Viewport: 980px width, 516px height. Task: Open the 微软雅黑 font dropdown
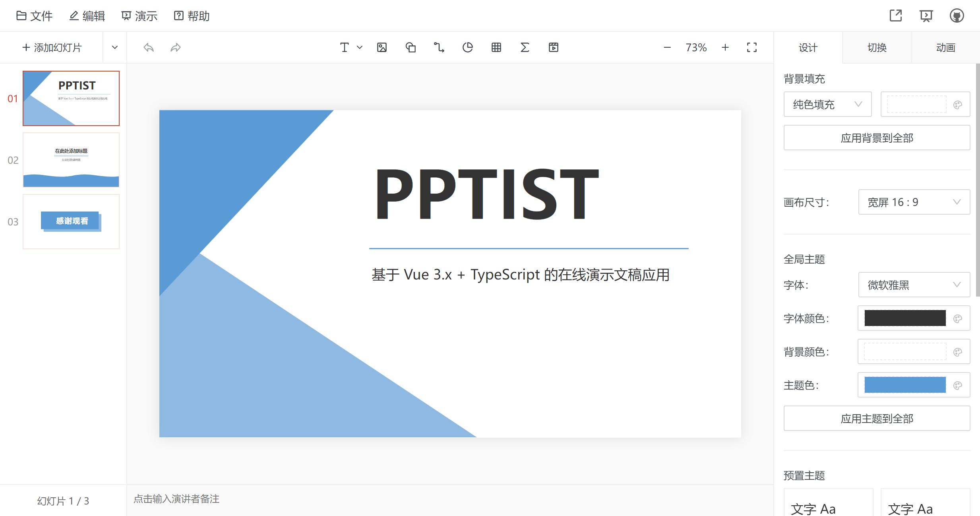tap(914, 285)
